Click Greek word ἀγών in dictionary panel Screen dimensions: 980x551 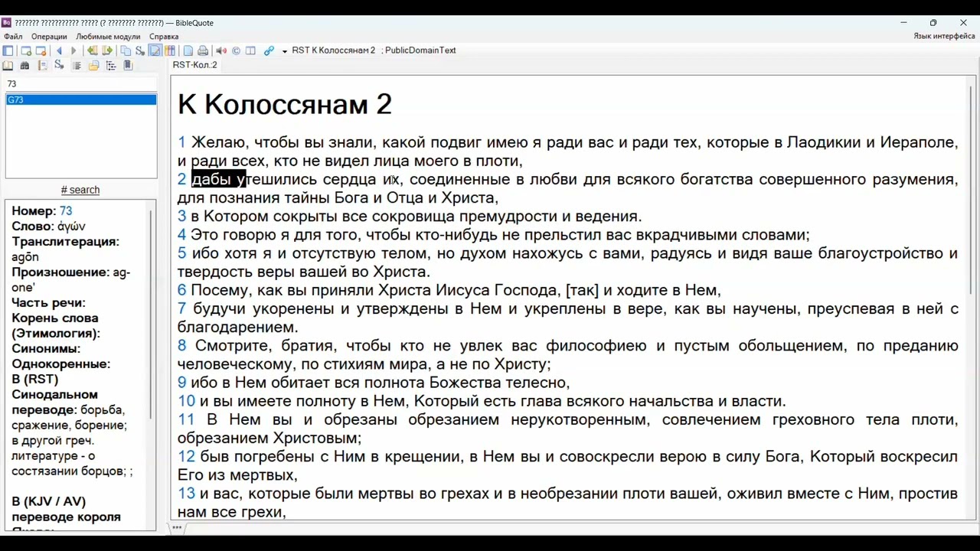[71, 227]
